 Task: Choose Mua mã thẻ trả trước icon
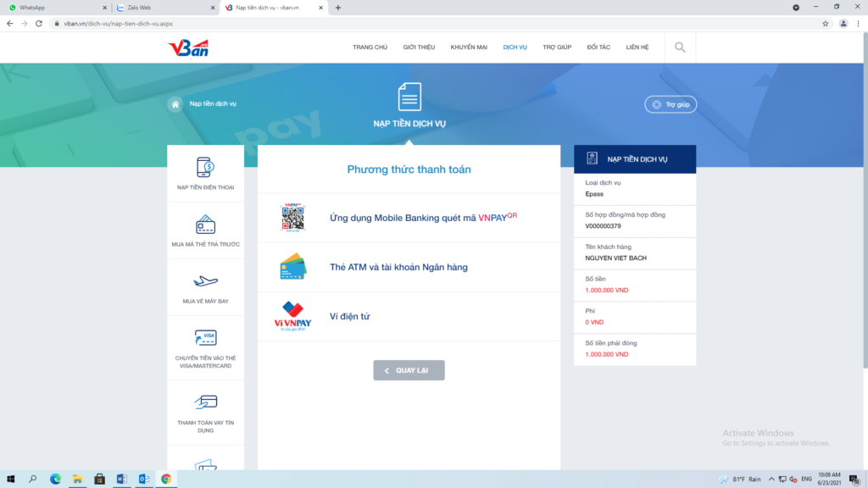click(205, 226)
